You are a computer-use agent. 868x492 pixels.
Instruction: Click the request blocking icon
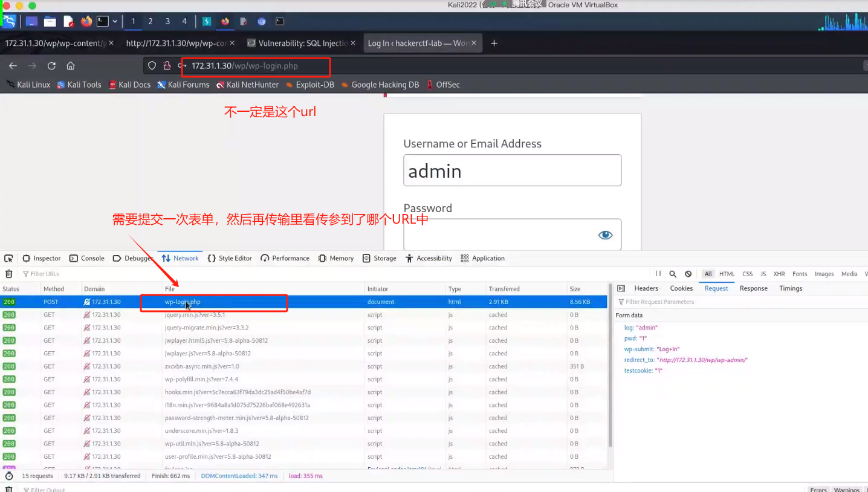click(x=688, y=274)
